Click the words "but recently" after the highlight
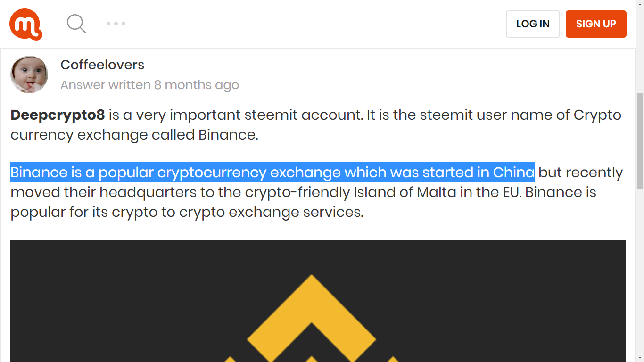This screenshot has height=362, width=644. click(x=580, y=173)
